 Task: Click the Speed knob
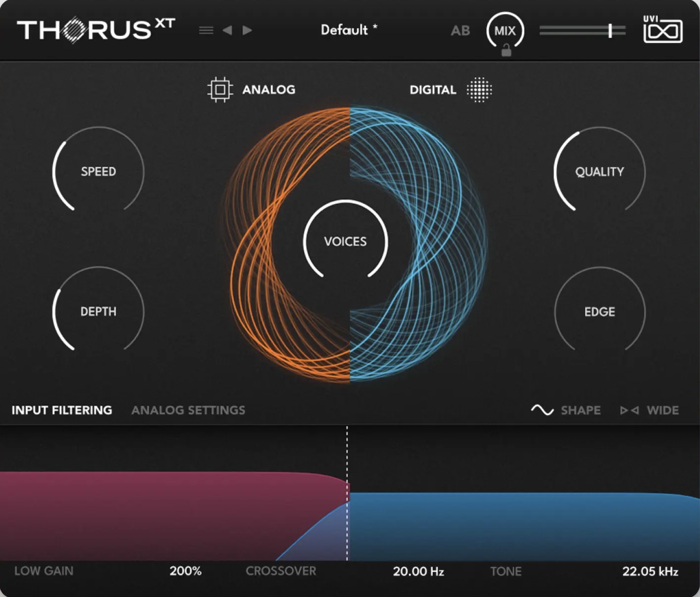coord(98,171)
